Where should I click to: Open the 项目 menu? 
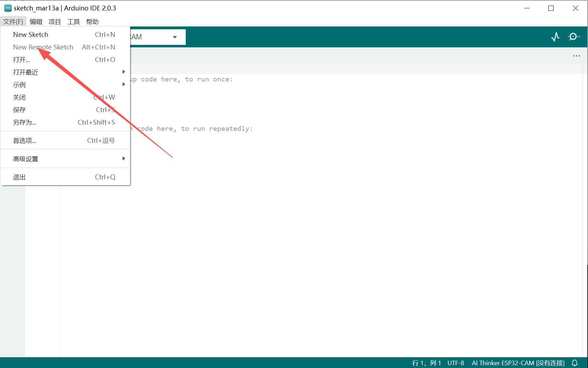coord(55,22)
